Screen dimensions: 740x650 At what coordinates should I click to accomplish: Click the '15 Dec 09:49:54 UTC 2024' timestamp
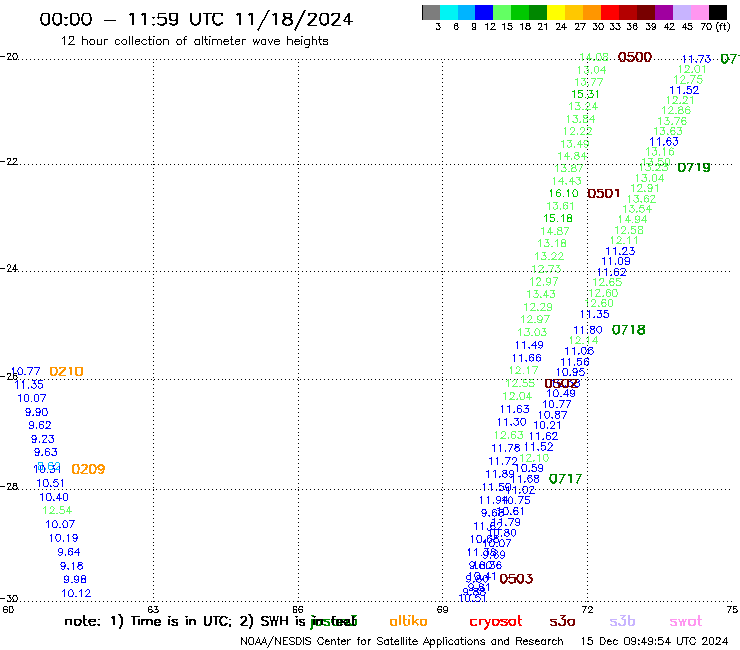(x=654, y=641)
